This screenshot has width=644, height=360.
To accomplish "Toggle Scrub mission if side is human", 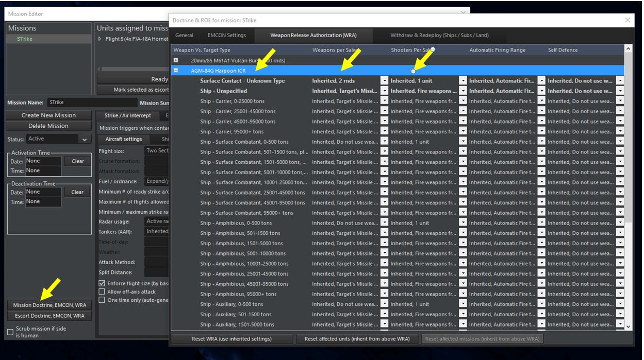I will coord(10,332).
